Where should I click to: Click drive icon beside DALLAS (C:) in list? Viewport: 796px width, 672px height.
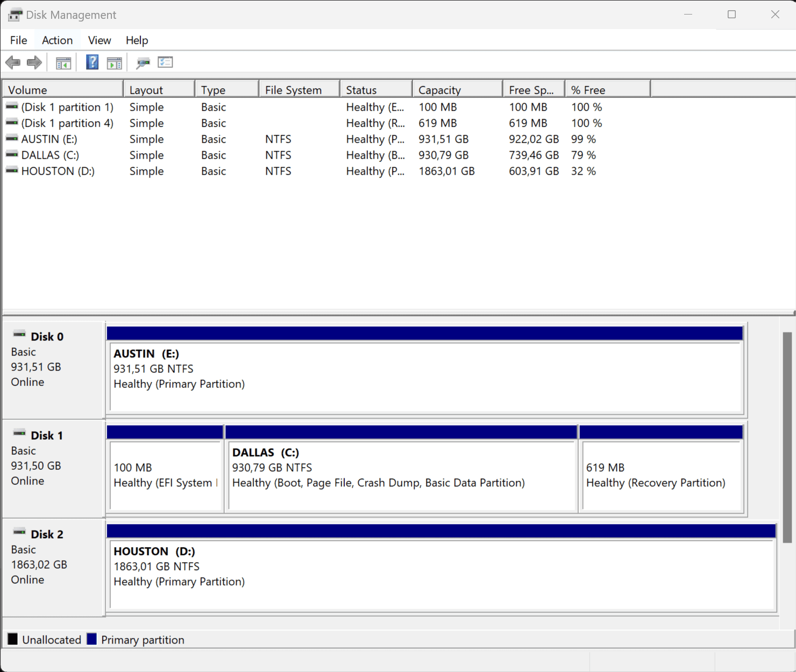coord(12,155)
